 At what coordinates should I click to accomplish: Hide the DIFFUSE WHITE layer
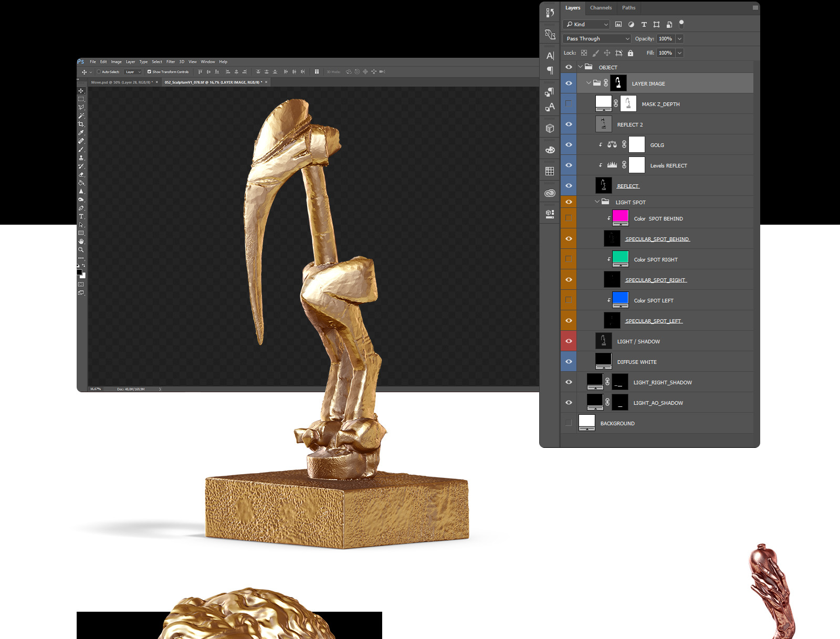coord(569,362)
